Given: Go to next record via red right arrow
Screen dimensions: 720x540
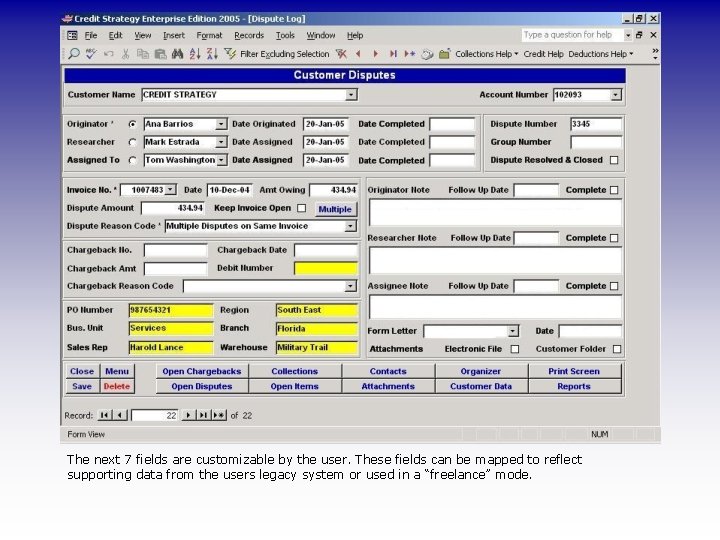Looking at the screenshot, I should 376,54.
